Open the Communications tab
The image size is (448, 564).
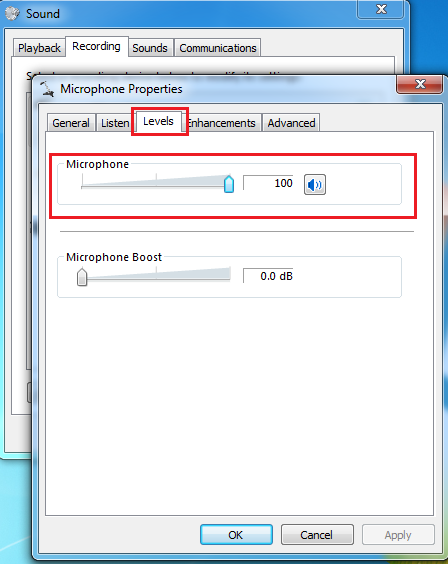click(218, 48)
